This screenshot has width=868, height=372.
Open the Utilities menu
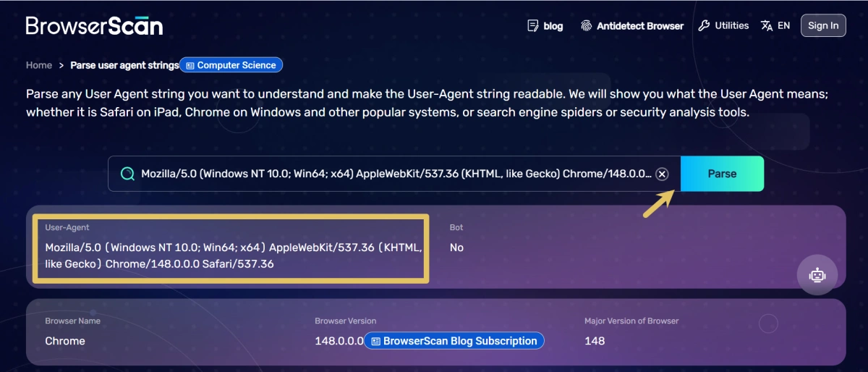[723, 25]
